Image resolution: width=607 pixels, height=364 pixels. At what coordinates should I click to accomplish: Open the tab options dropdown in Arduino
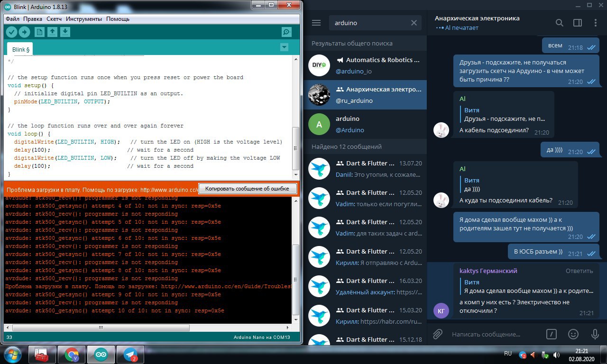tap(284, 47)
